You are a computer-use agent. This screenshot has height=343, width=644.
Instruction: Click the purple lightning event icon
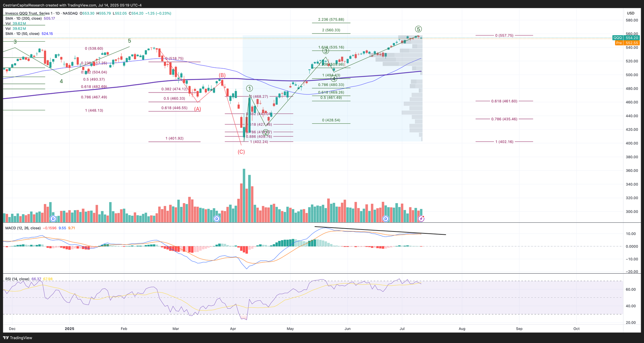421,219
